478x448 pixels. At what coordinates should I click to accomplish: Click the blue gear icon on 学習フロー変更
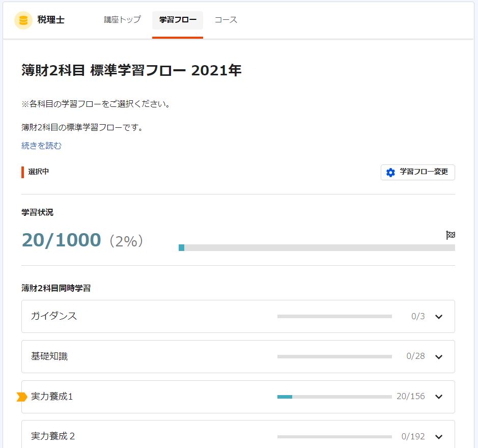click(390, 172)
